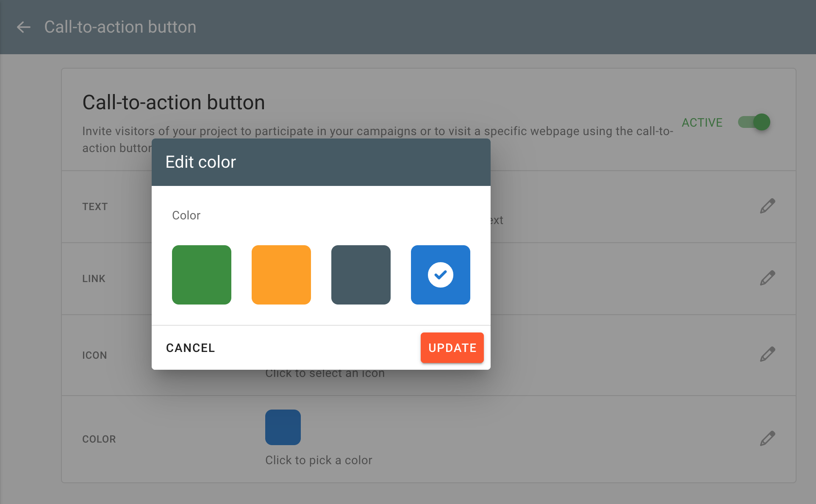The width and height of the screenshot is (816, 504).
Task: Toggle the ACTIVE switch off
Action: [754, 122]
